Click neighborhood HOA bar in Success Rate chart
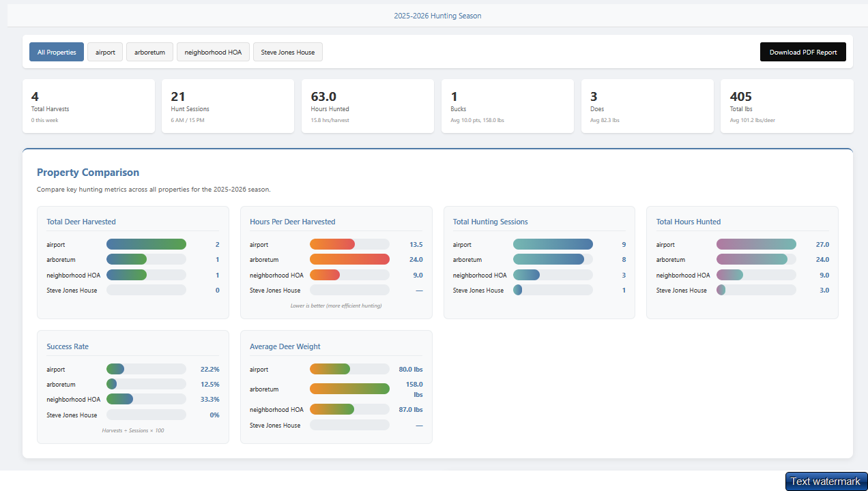Screen dimensions: 868x491 click(146, 399)
